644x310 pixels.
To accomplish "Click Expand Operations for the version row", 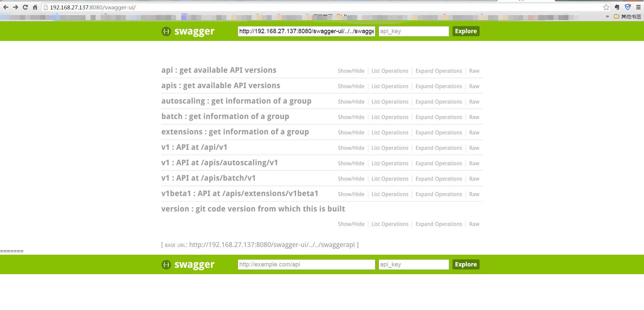I will coord(439,224).
